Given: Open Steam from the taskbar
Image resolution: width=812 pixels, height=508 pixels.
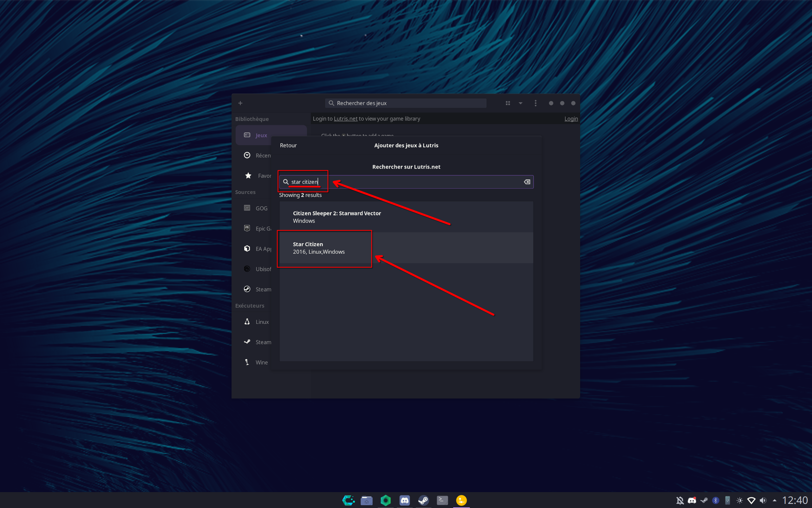Looking at the screenshot, I should pos(423,500).
